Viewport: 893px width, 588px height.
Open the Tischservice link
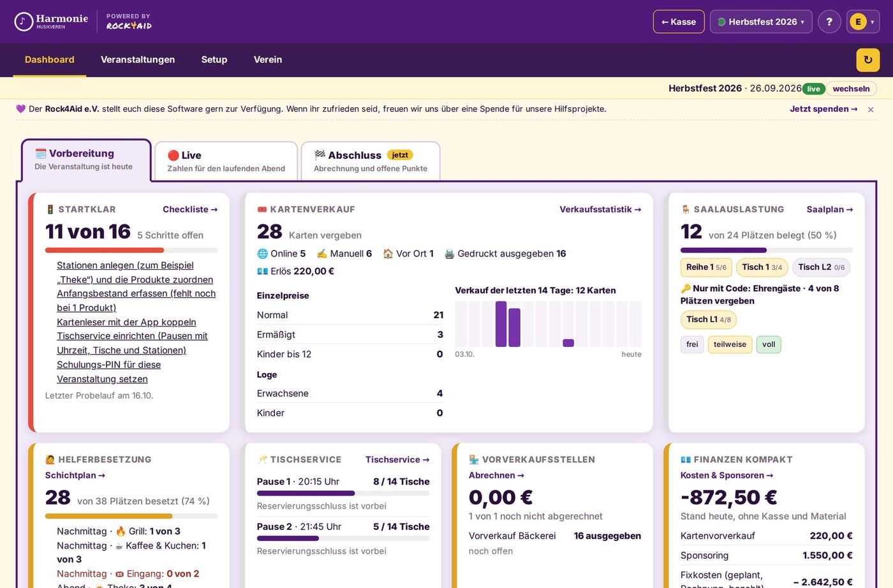[397, 459]
